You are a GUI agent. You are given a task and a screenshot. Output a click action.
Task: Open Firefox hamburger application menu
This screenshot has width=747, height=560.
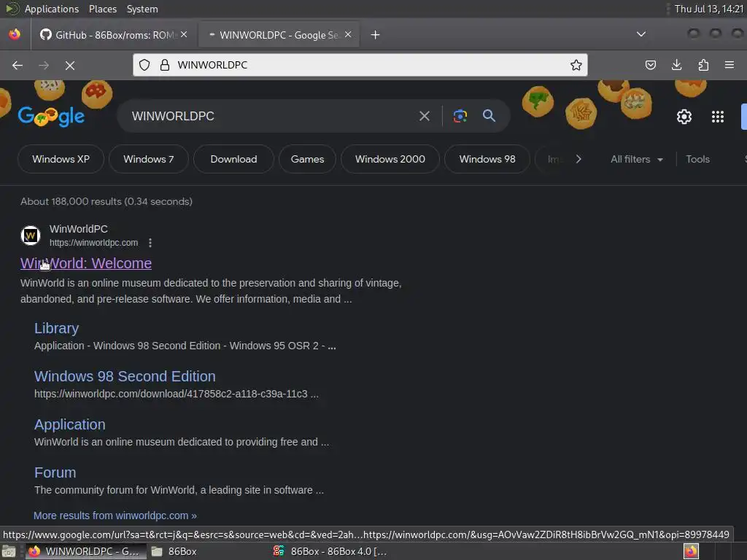(x=729, y=65)
